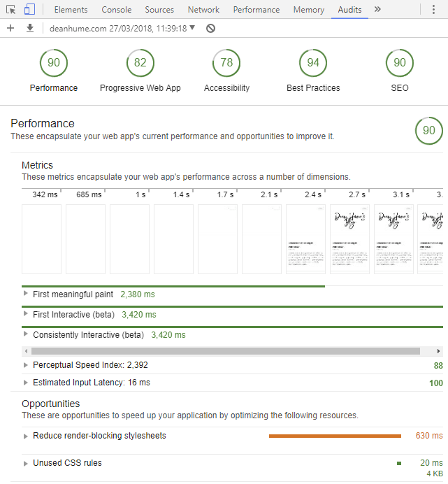
Task: Expand Reduce render-blocking stylesheets opportunity
Action: tap(26, 436)
